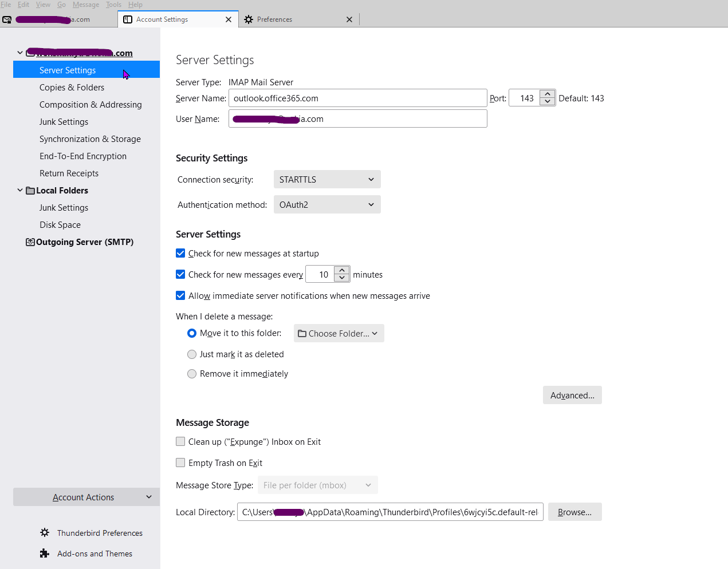Click the check interval minutes field
728x569 pixels.
(x=320, y=274)
